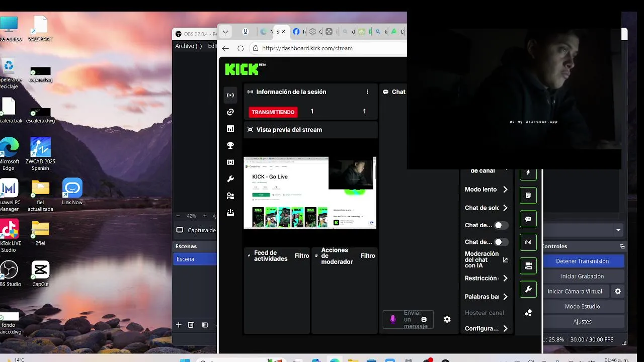Expand Modo lento options
The height and width of the screenshot is (362, 644).
coord(505,190)
